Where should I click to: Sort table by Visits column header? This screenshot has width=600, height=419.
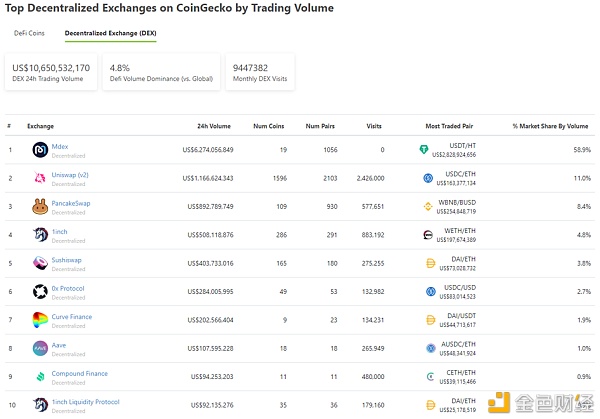(374, 126)
